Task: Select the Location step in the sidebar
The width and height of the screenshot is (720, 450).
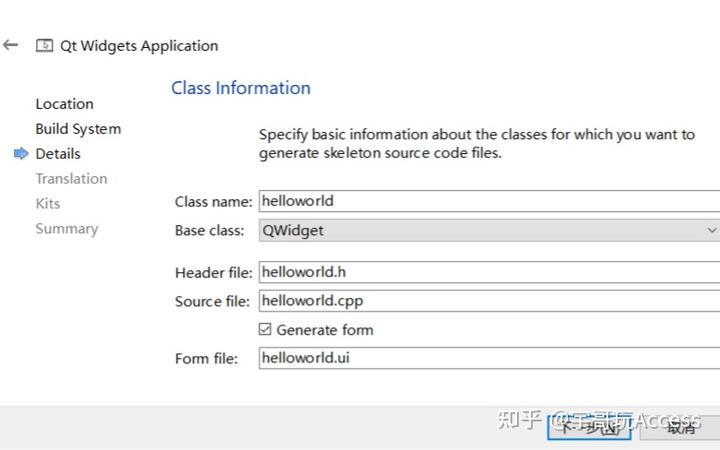Action: [x=64, y=104]
